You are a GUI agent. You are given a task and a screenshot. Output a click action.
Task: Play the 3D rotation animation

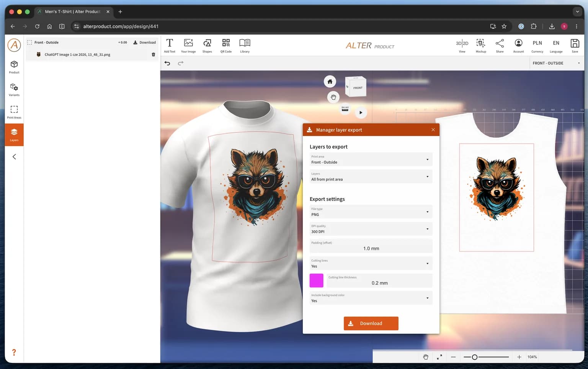pos(361,113)
